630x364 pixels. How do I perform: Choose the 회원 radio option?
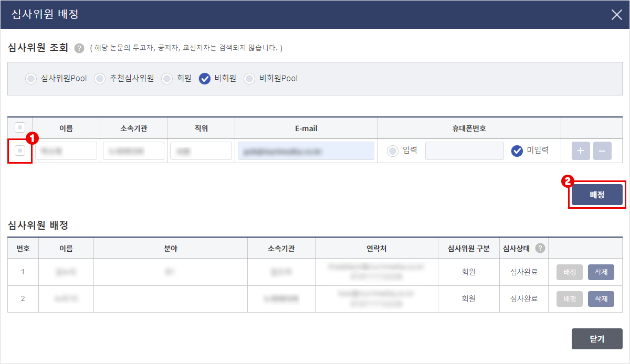(x=167, y=79)
